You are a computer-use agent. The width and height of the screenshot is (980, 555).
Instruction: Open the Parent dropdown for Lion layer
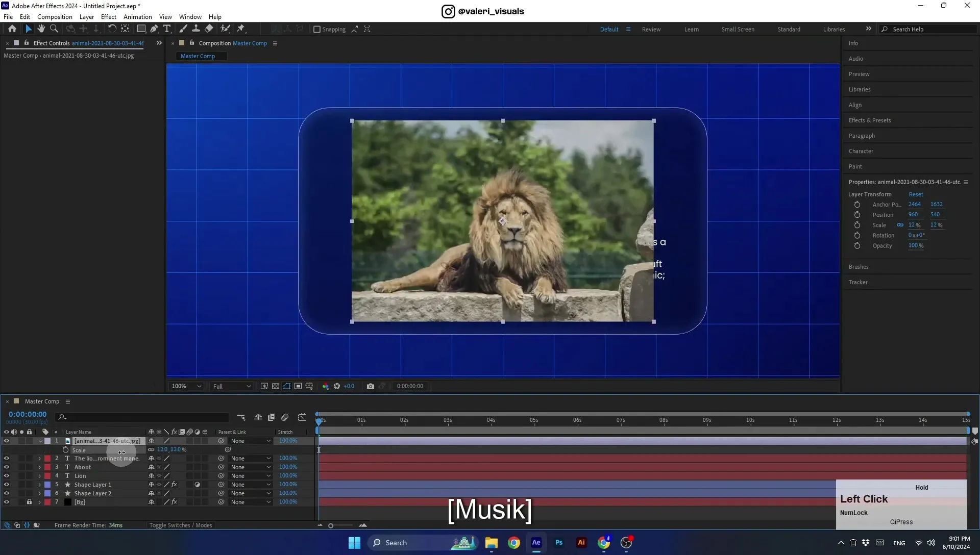pyautogui.click(x=250, y=476)
